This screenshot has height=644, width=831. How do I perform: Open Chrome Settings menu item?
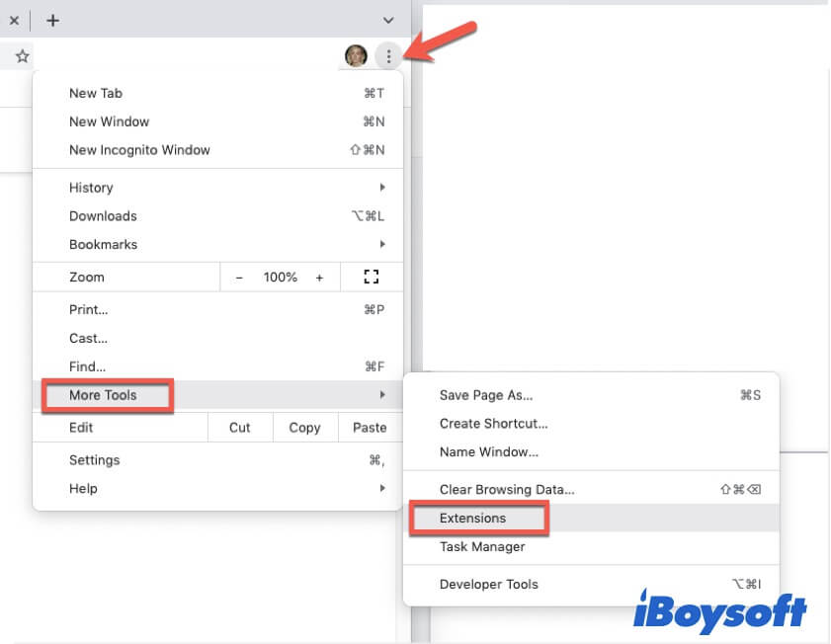[95, 459]
